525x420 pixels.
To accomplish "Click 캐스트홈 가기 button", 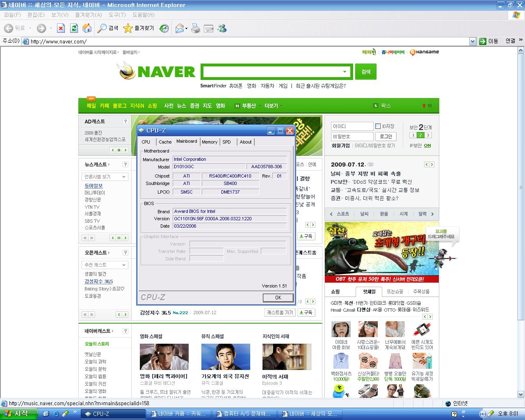I will coord(280,313).
